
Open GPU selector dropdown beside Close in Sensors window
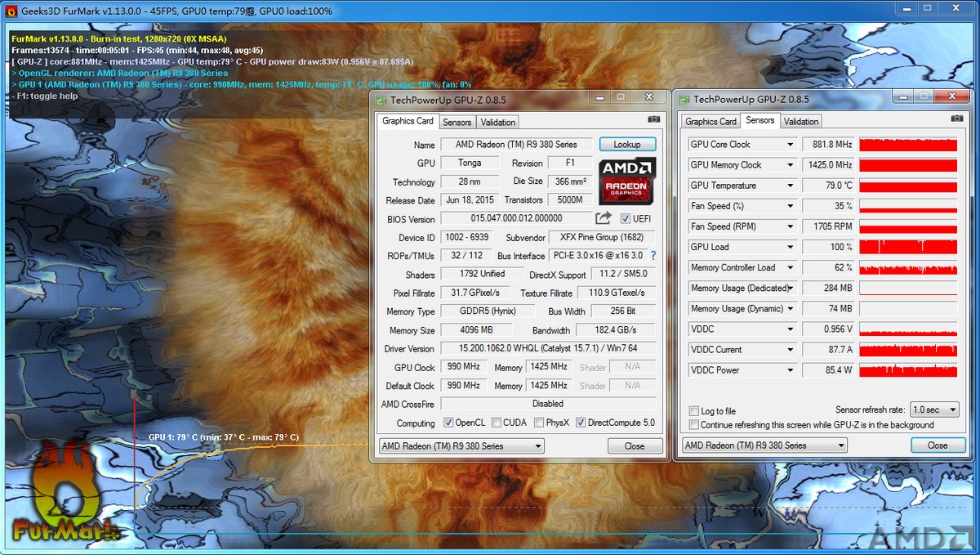(764, 446)
